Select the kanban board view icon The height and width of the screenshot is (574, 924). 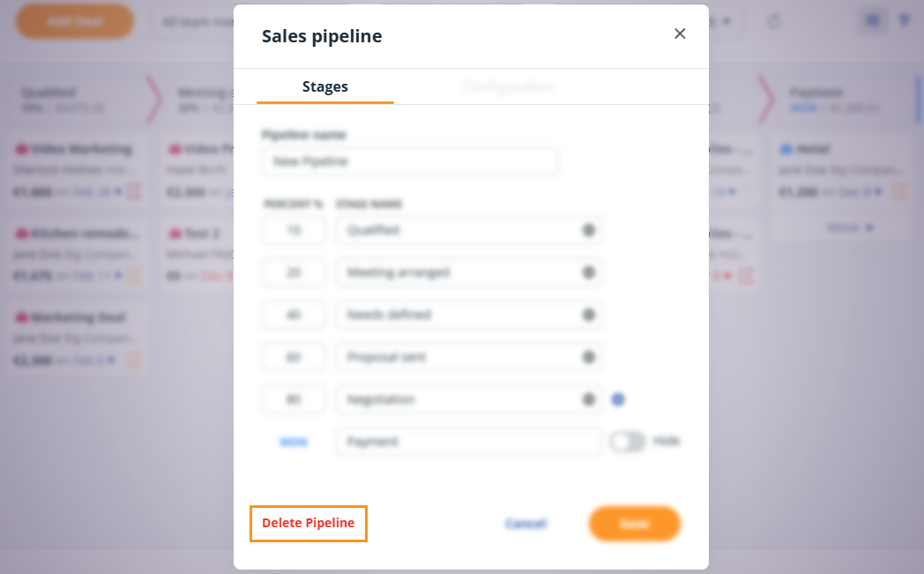(872, 20)
